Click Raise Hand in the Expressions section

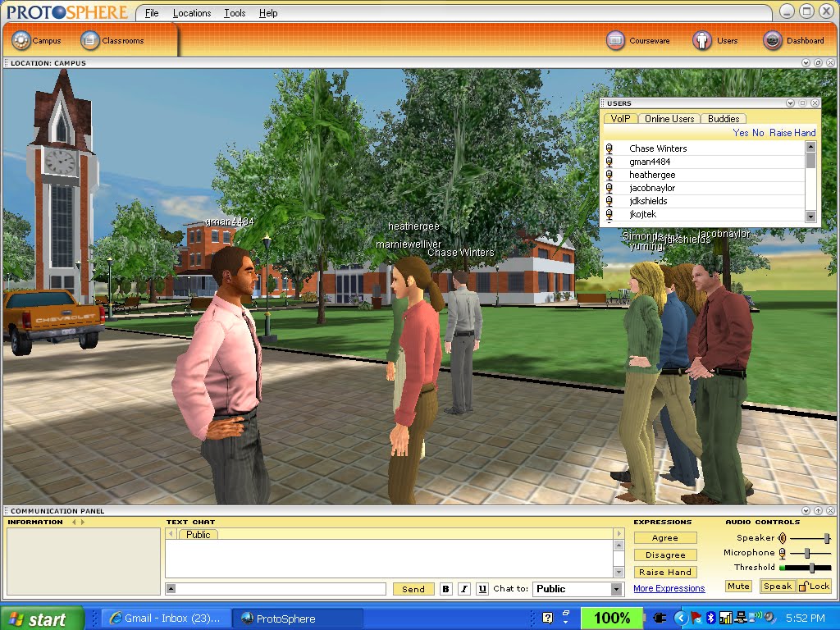664,572
